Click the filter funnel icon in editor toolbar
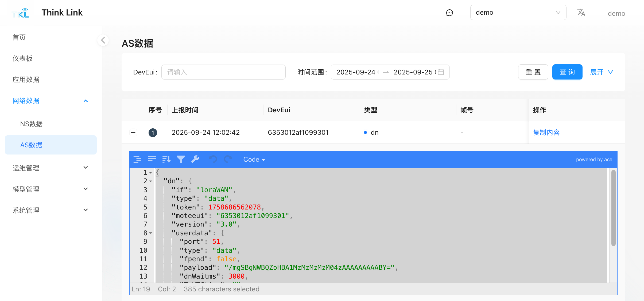This screenshot has width=644, height=301. tap(181, 159)
